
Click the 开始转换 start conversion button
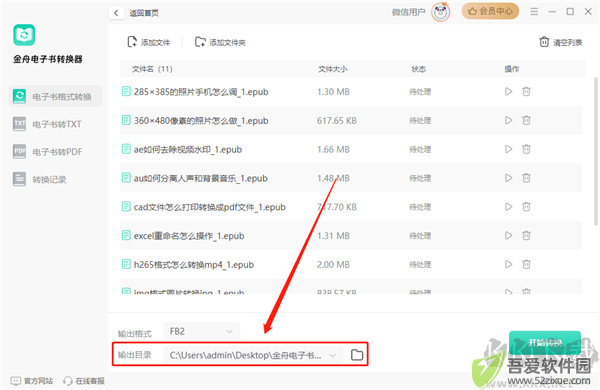545,343
